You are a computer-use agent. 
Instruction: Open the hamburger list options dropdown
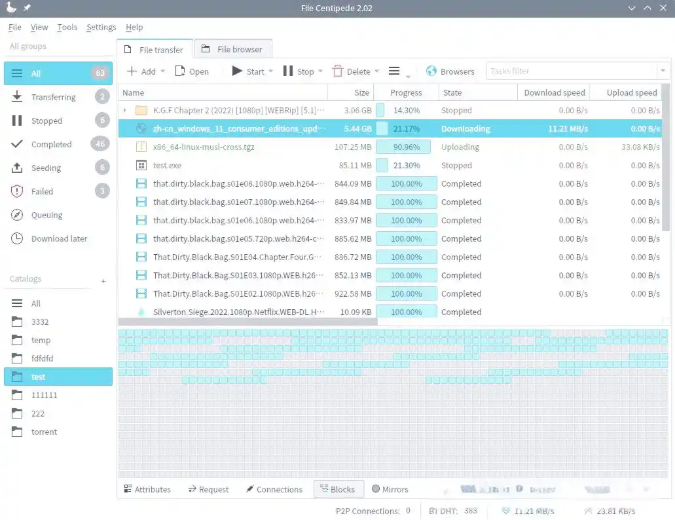(x=398, y=72)
